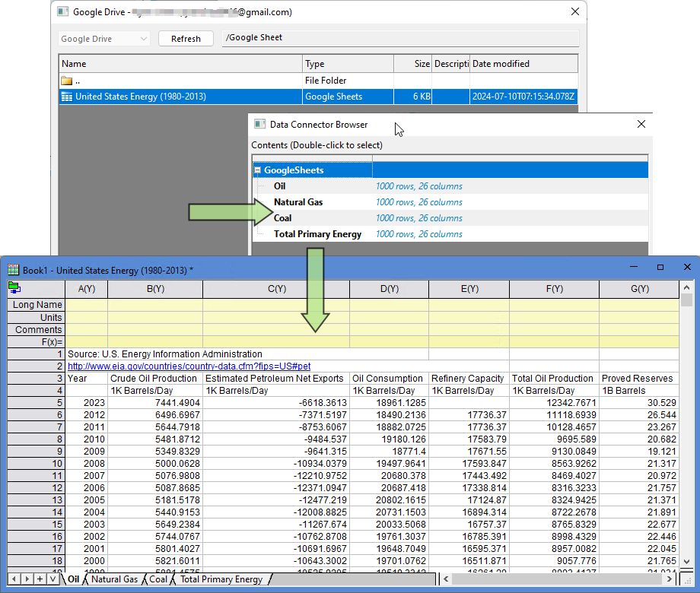Go to the next sheet tab with the right arrow

point(27,579)
